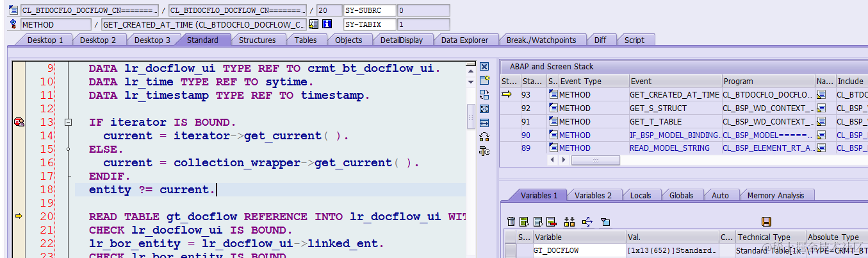Click the navigate icon in the GET_T_TABLE row
This screenshot has width=868, height=258.
pos(821,121)
